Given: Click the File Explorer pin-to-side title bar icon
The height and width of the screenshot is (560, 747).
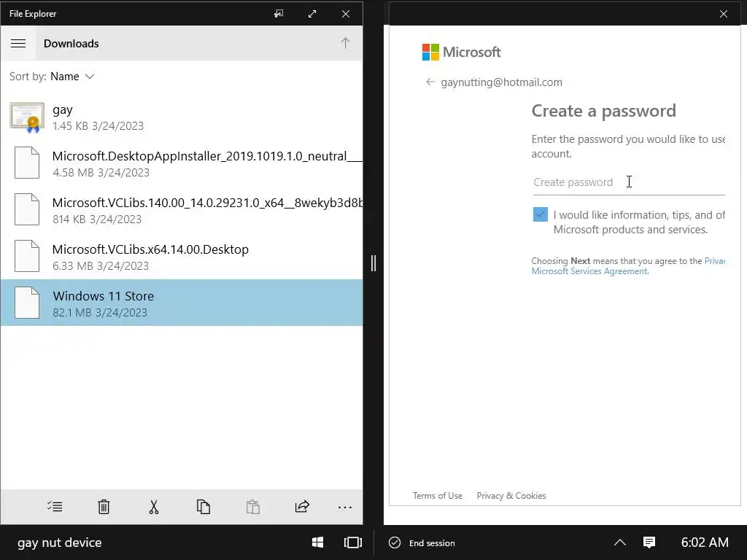Looking at the screenshot, I should click(279, 14).
